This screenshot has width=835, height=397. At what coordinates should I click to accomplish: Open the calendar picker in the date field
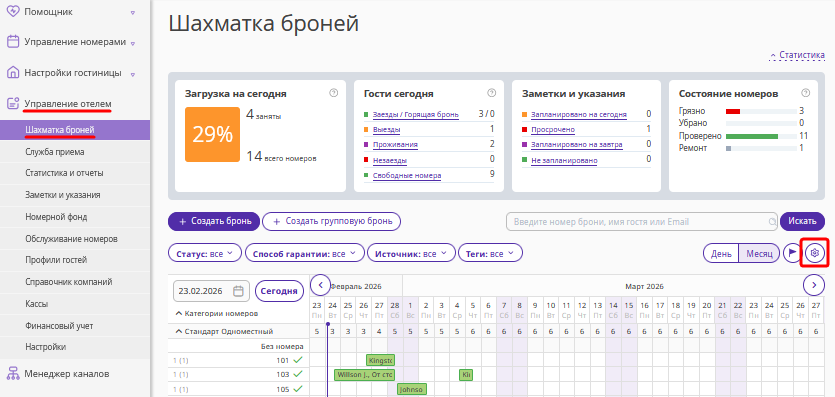click(x=239, y=291)
